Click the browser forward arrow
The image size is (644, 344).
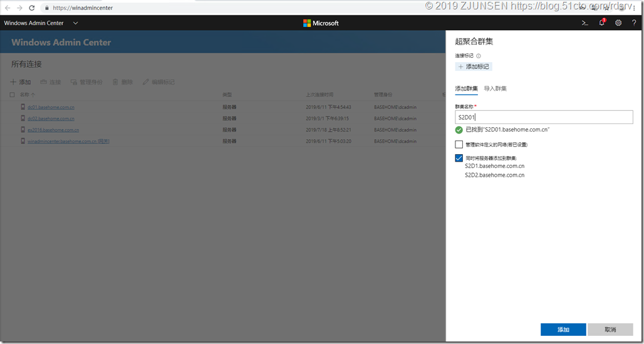19,8
